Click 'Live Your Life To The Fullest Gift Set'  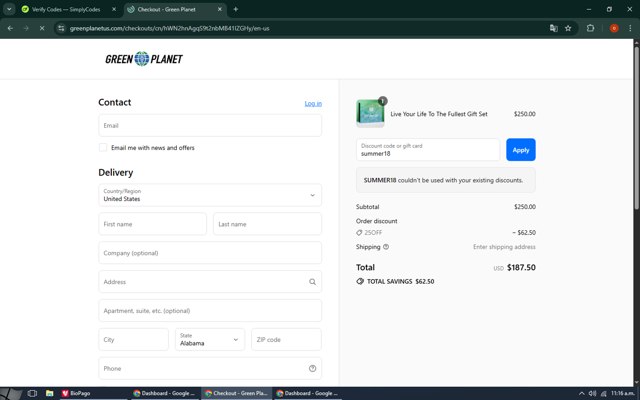[439, 114]
